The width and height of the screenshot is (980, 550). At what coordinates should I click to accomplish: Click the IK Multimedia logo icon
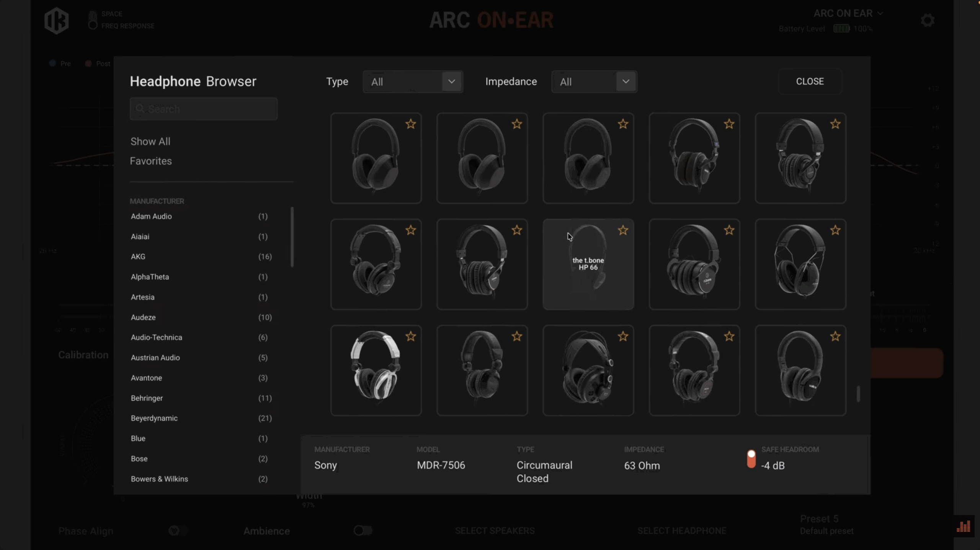pyautogui.click(x=56, y=20)
